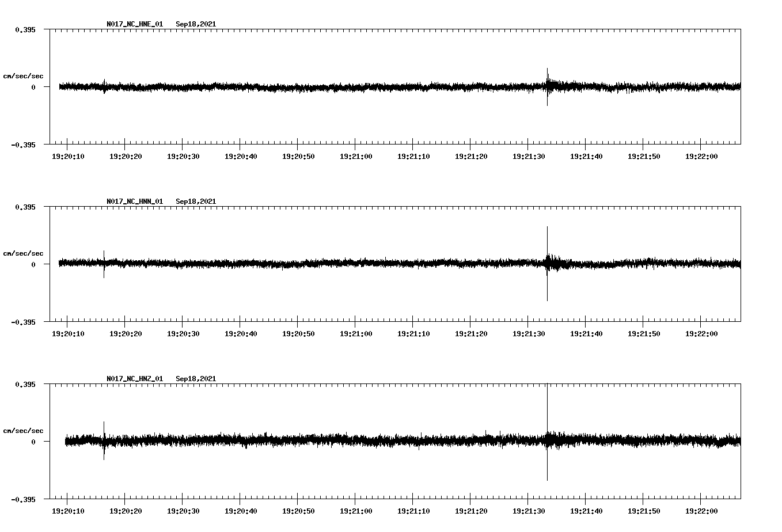Click time label 19:20:50 under HNZ plot
Viewport: 782px width, 532px height.
pos(298,511)
